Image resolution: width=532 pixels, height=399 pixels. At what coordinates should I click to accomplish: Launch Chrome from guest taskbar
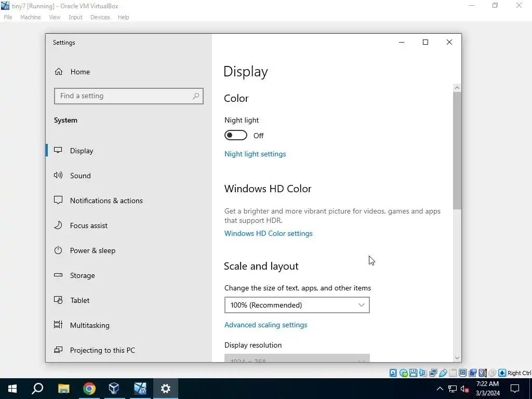point(89,389)
